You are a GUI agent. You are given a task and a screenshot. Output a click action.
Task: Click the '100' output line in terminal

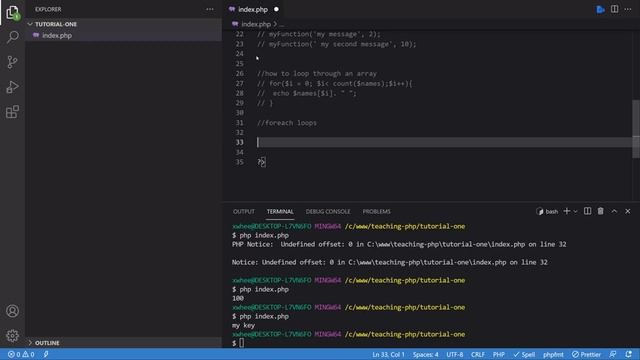[x=238, y=298]
